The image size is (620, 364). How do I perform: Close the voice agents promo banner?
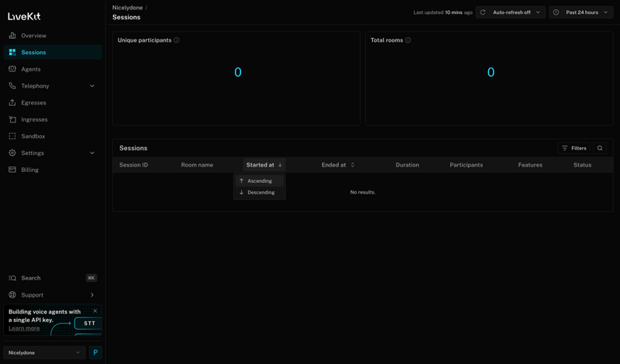[x=95, y=311]
